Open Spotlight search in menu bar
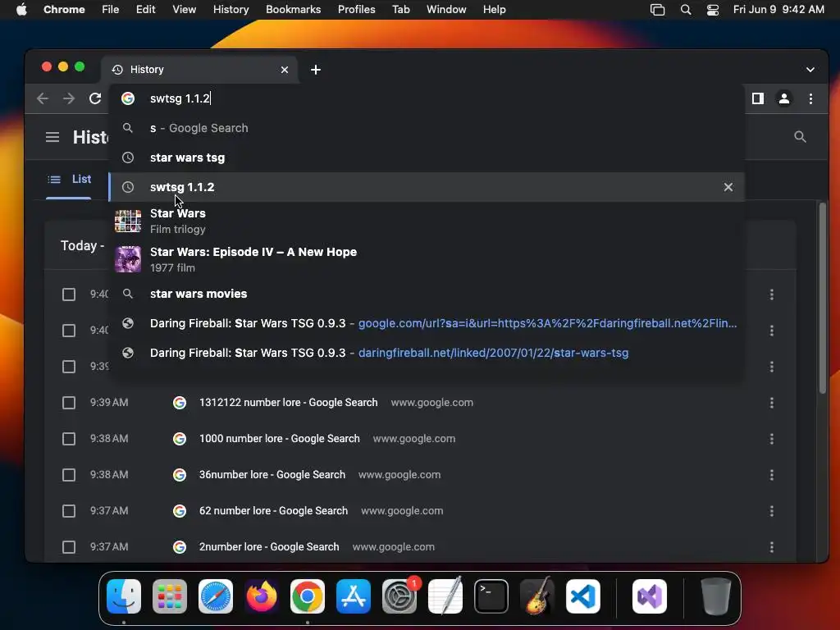840x630 pixels. click(686, 10)
